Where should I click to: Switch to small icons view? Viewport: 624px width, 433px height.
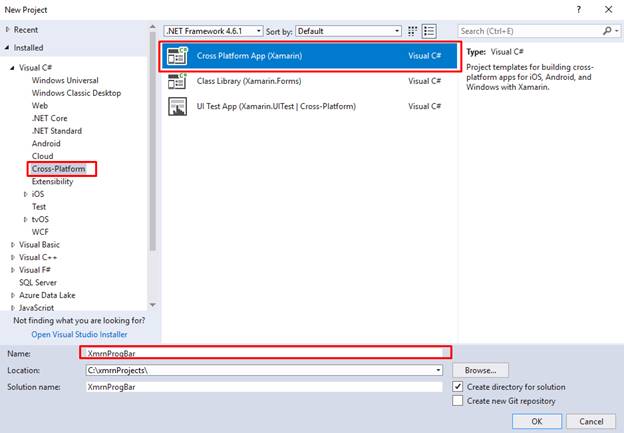(x=412, y=31)
